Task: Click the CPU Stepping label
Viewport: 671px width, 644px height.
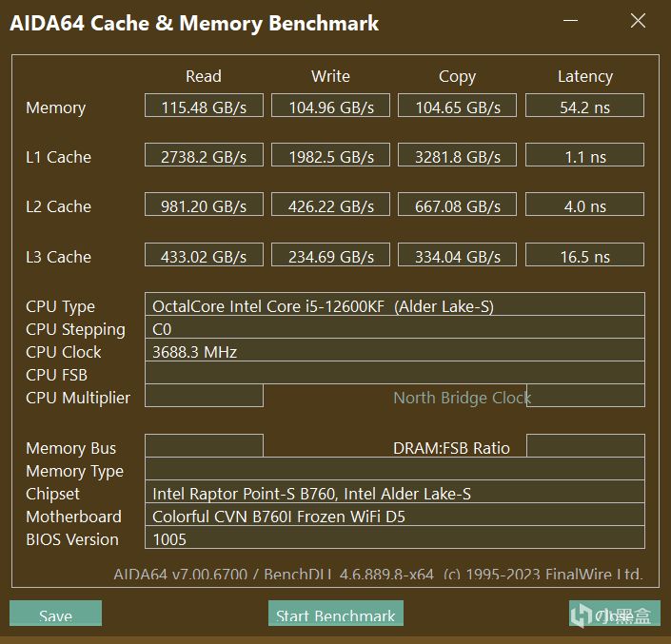Action: pyautogui.click(x=75, y=330)
